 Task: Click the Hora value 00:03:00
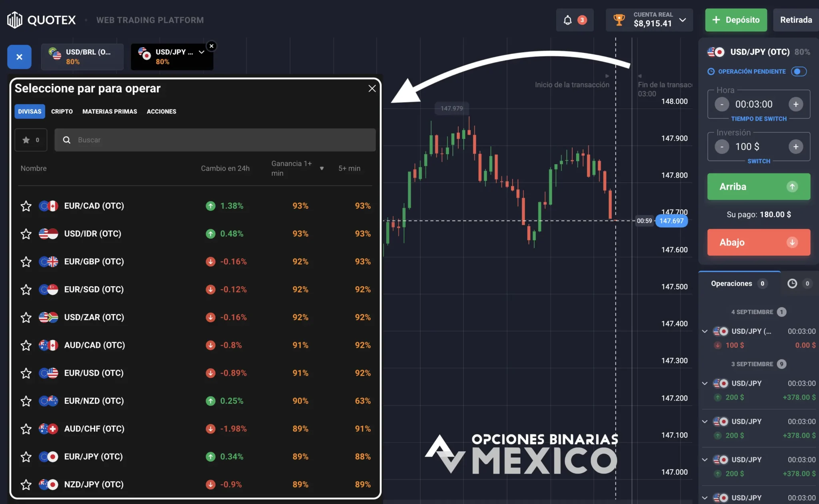point(754,104)
